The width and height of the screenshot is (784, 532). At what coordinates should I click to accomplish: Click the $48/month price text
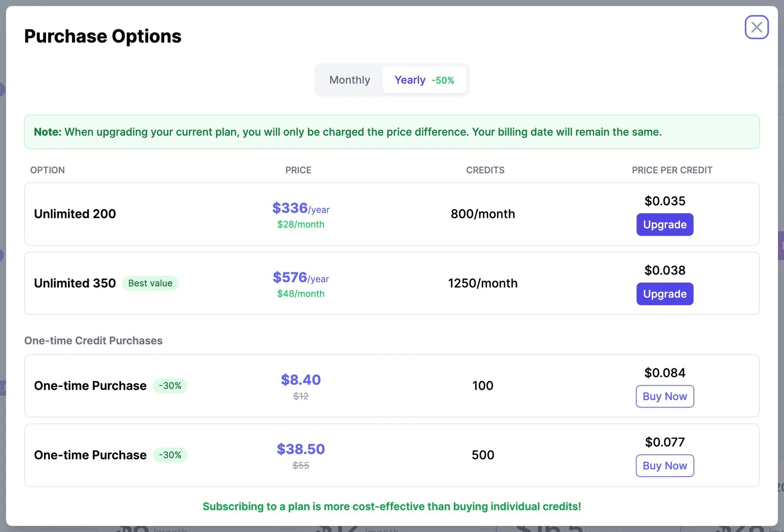coord(301,294)
